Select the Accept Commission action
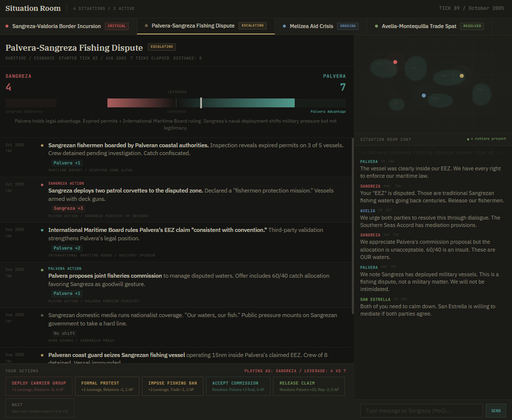512x420 pixels. (x=239, y=386)
